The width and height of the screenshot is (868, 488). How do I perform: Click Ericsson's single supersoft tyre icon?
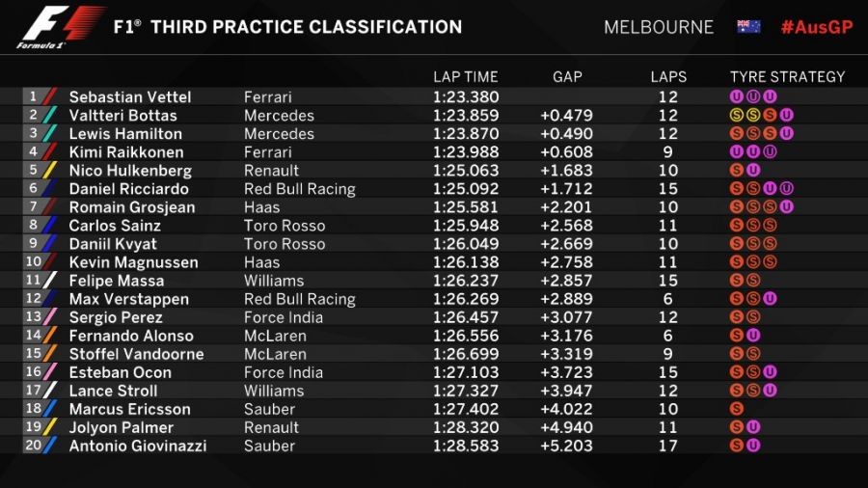[737, 409]
